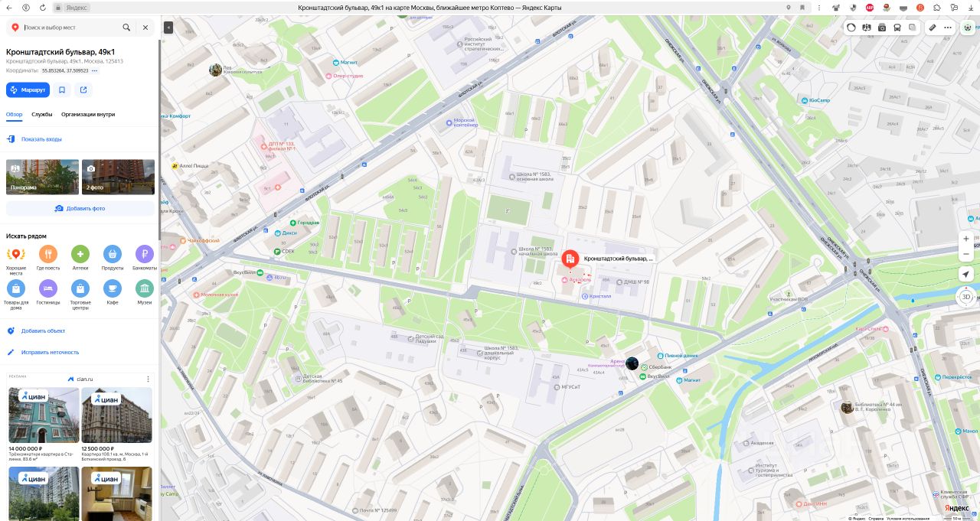Select the Где поесть category icon

[48, 254]
